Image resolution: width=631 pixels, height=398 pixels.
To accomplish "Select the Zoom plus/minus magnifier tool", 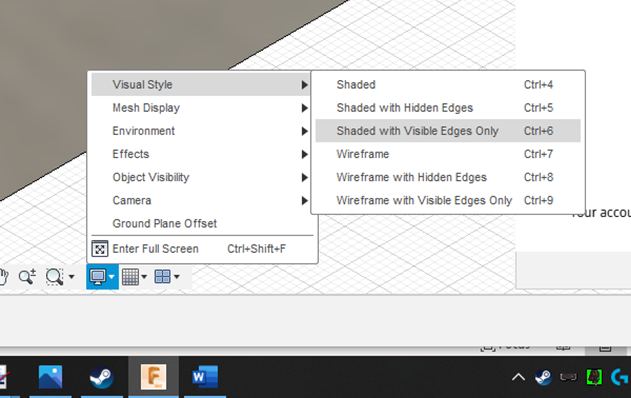I will coord(27,277).
